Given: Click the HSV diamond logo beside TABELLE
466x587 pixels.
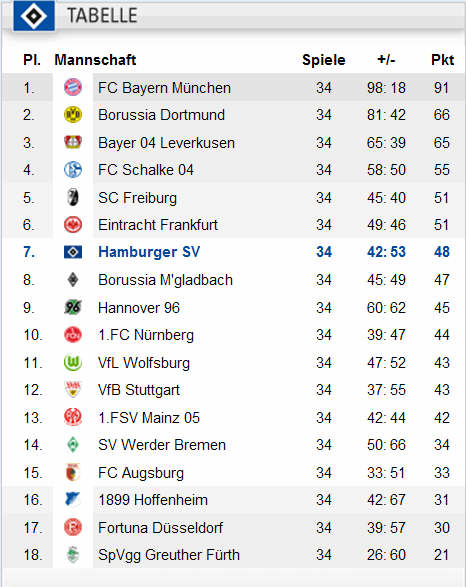Looking at the screenshot, I should pos(34,16).
